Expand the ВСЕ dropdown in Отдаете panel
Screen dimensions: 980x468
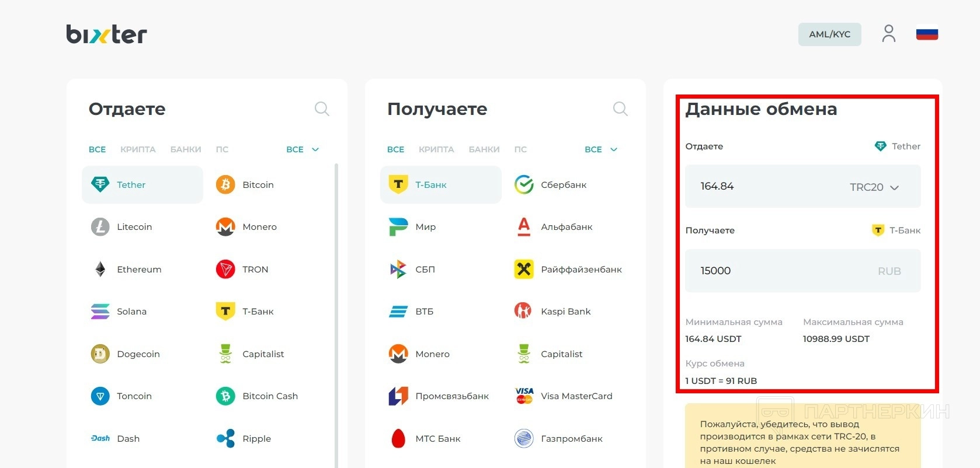pyautogui.click(x=303, y=149)
